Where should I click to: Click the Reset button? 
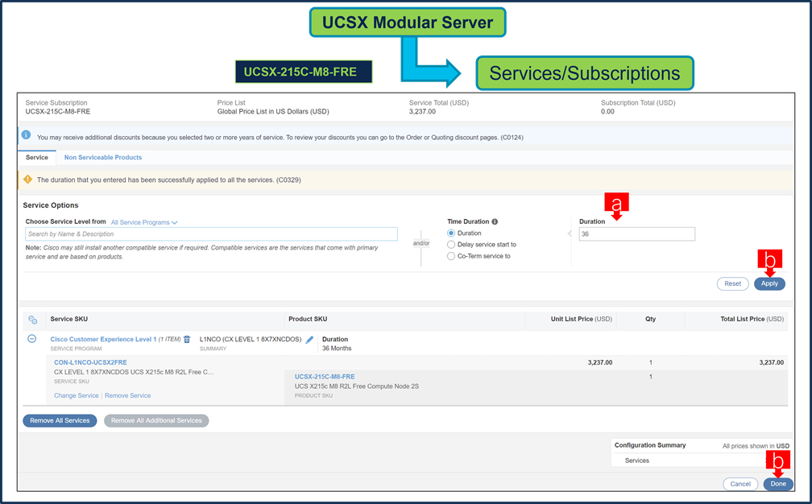pyautogui.click(x=732, y=283)
